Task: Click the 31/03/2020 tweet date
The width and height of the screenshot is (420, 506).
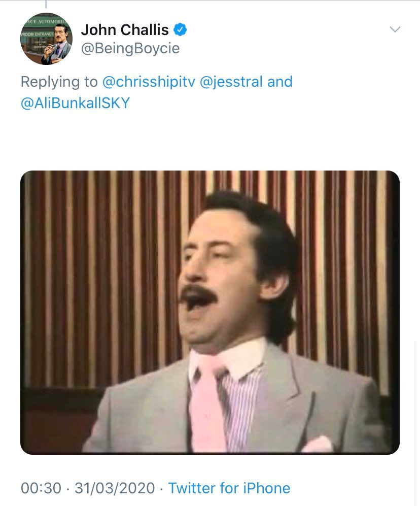Action: point(115,488)
